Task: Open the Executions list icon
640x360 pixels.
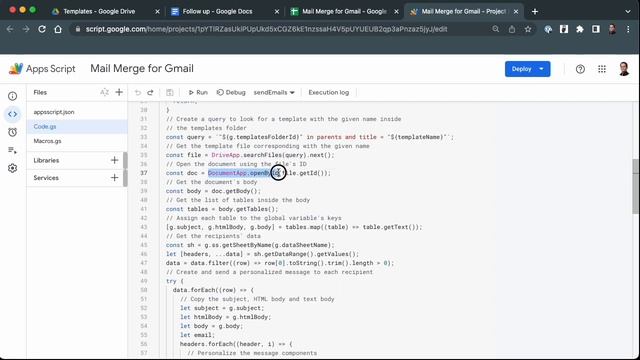Action: click(13, 150)
